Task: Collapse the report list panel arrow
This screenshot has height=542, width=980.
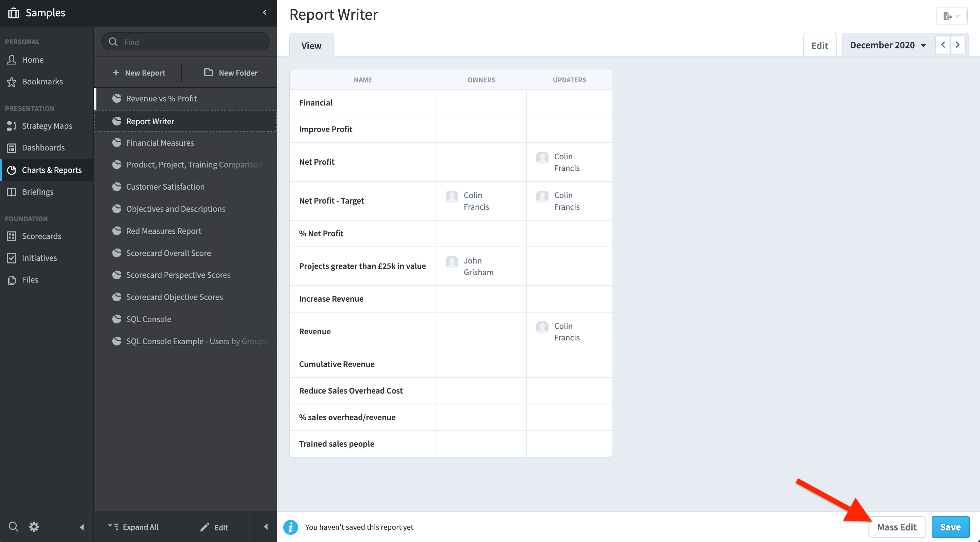Action: point(266,527)
